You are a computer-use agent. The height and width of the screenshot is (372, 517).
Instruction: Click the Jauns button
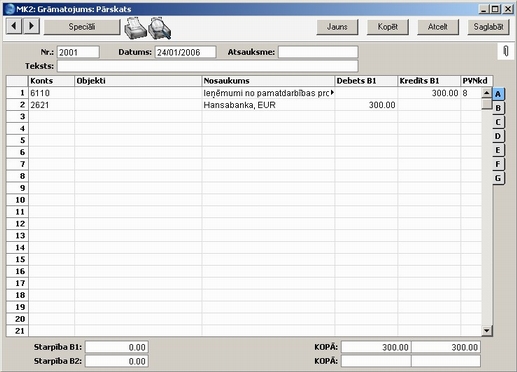pyautogui.click(x=337, y=27)
